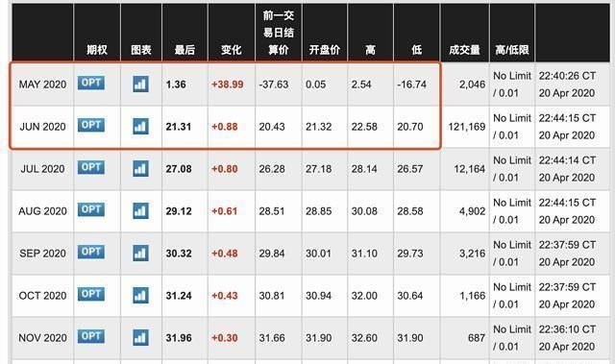
Task: Click MAY 2020 last price 1.36
Action: coord(176,85)
